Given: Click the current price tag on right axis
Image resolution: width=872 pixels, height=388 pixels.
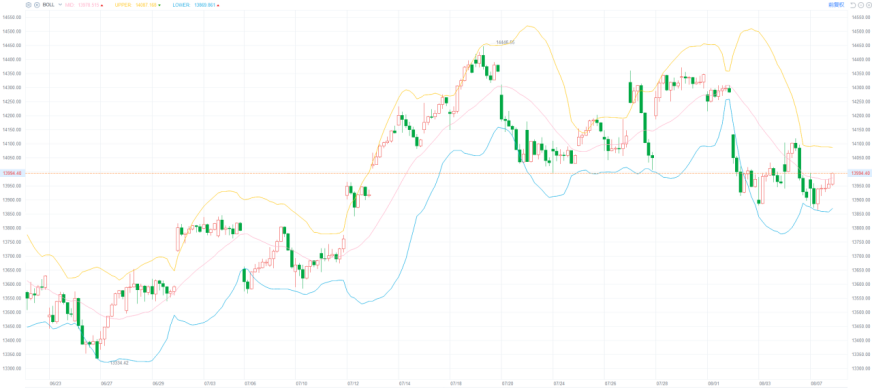Looking at the screenshot, I should 860,173.
